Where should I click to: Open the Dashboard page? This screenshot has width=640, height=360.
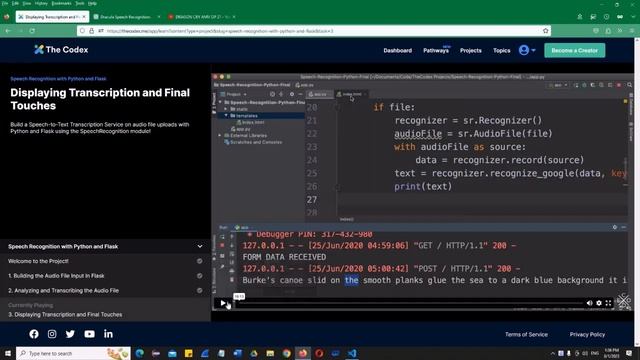(398, 51)
